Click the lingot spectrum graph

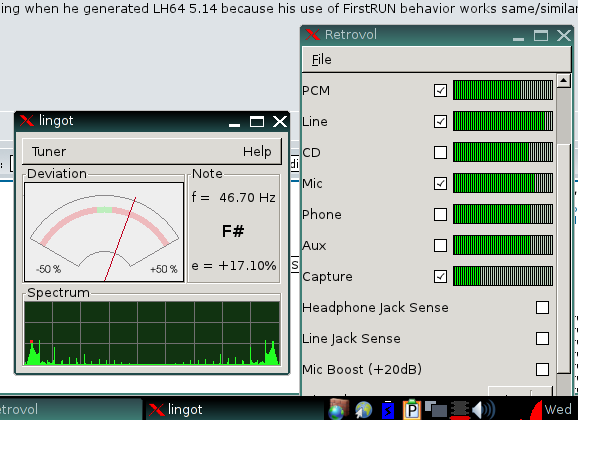coord(152,333)
